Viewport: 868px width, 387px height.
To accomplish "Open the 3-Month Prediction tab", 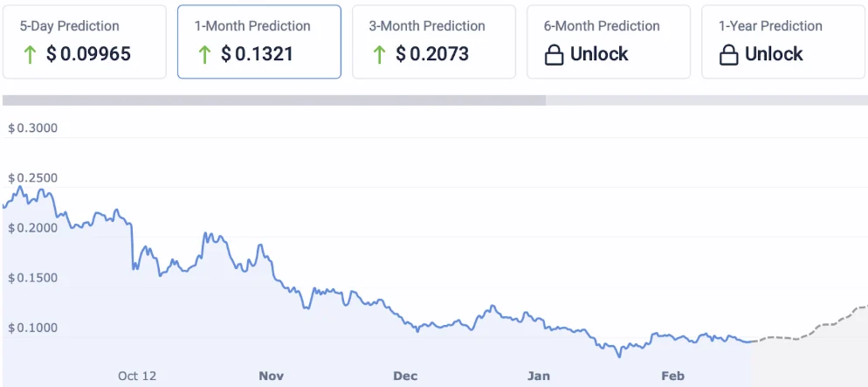I will 427,26.
